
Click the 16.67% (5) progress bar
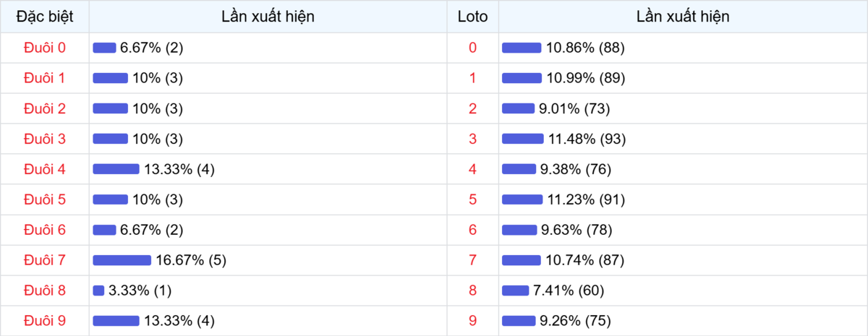122,260
